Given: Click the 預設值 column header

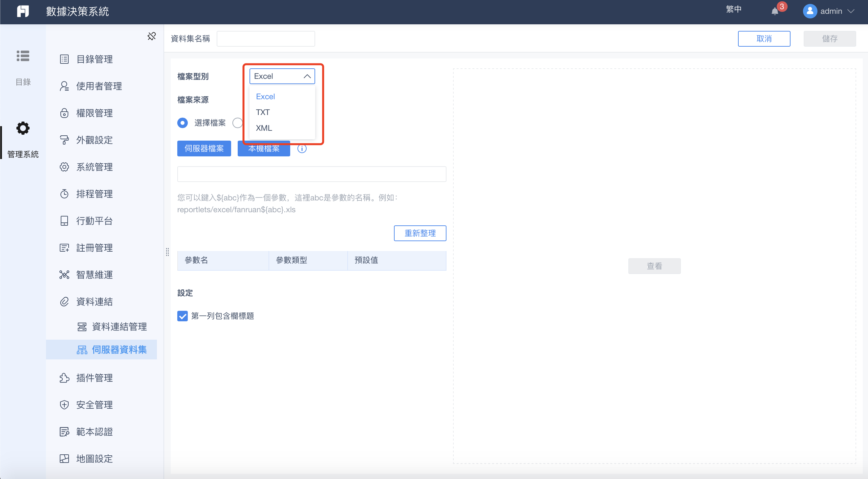Looking at the screenshot, I should point(397,260).
